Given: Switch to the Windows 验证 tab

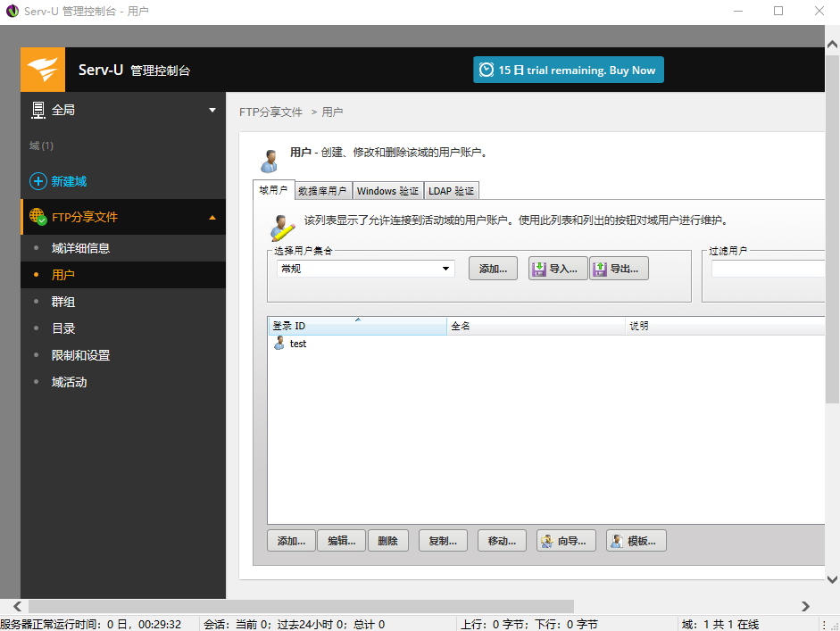Looking at the screenshot, I should pyautogui.click(x=387, y=190).
